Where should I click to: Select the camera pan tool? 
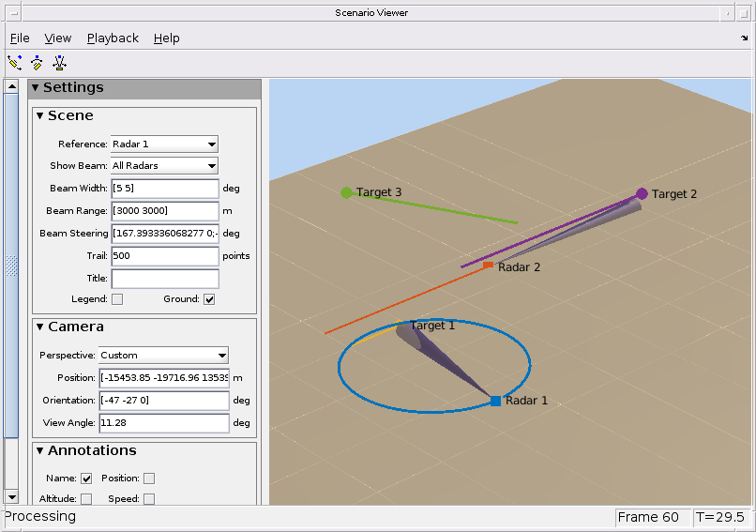tap(15, 63)
